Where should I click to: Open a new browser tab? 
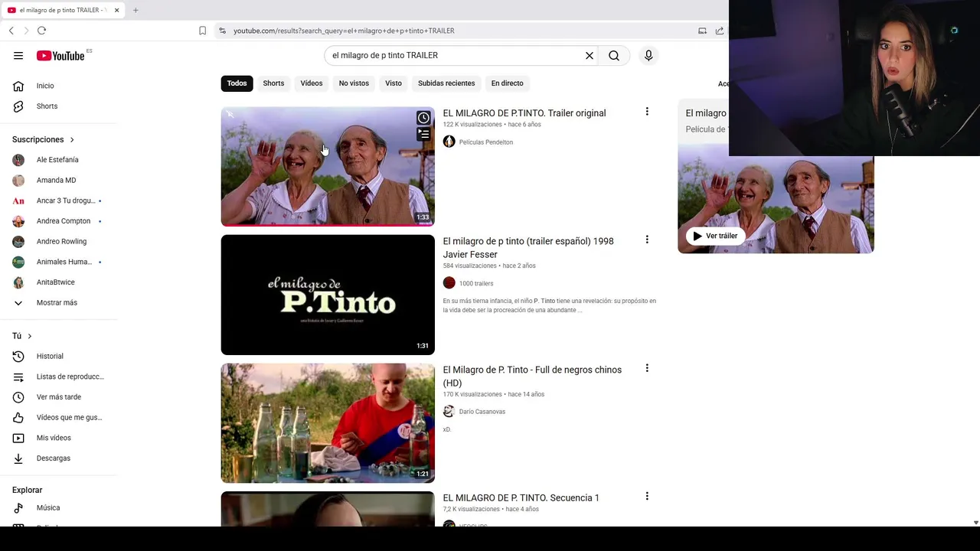pyautogui.click(x=136, y=10)
